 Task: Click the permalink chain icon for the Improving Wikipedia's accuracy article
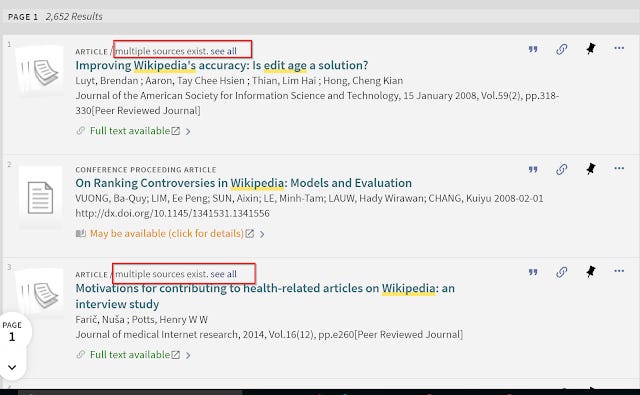(x=562, y=49)
